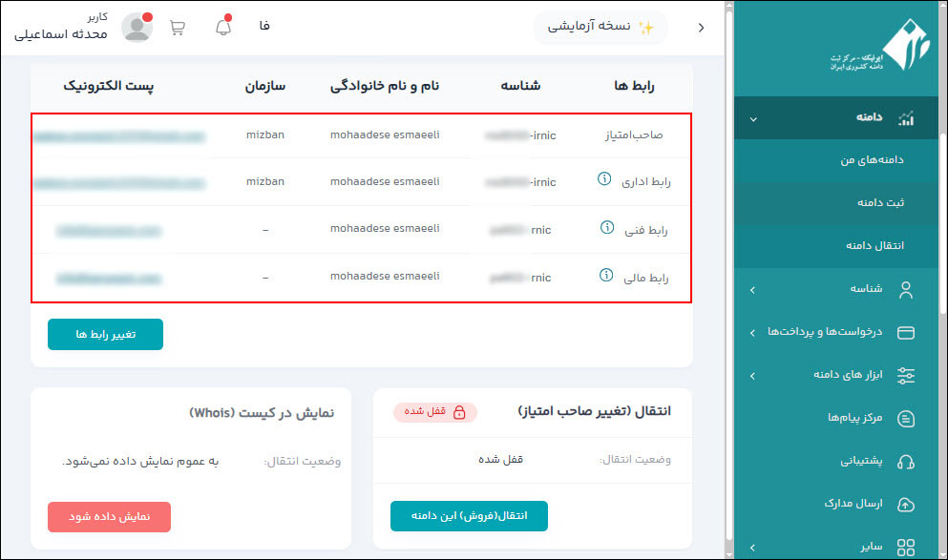Image resolution: width=948 pixels, height=560 pixels.
Task: Click the پشتیبانی headset icon
Action: point(905,461)
